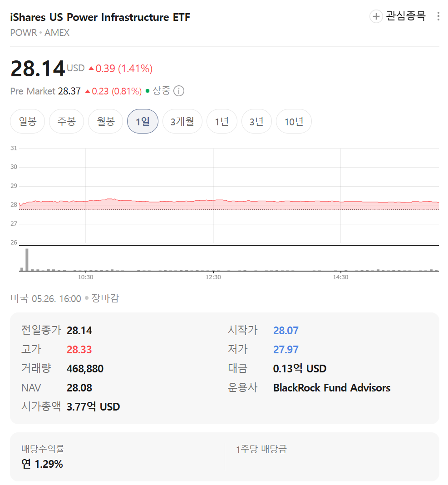Switch chart to 10년 range
This screenshot has height=485, width=448.
pyautogui.click(x=294, y=121)
